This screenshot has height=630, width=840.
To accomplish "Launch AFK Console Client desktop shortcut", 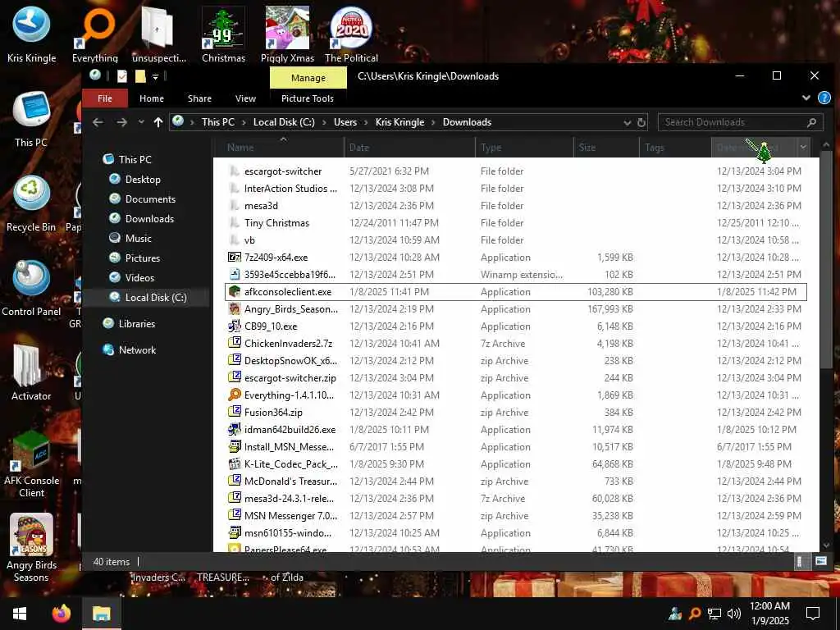I will [31, 464].
